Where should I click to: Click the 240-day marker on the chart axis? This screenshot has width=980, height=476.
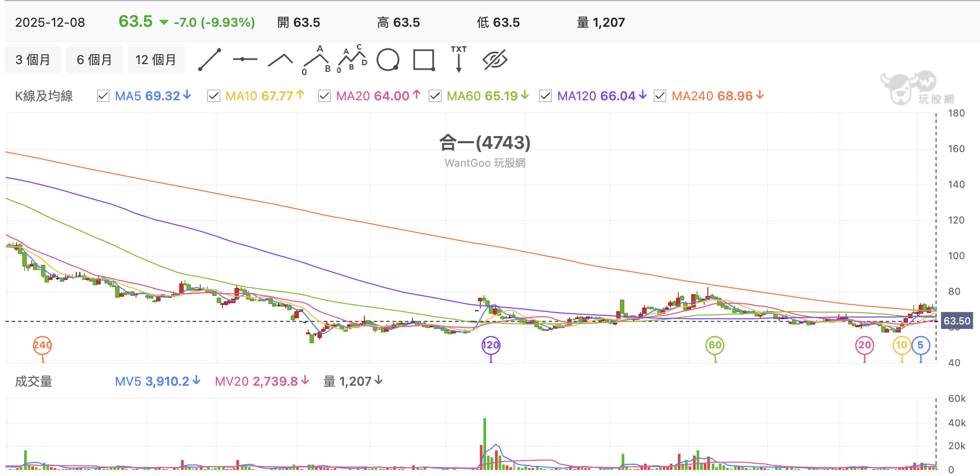point(42,345)
